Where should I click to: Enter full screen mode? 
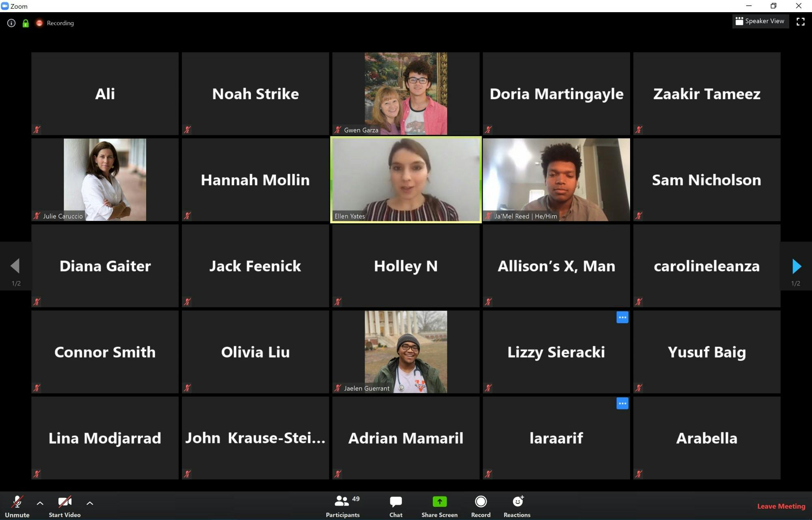tap(800, 22)
